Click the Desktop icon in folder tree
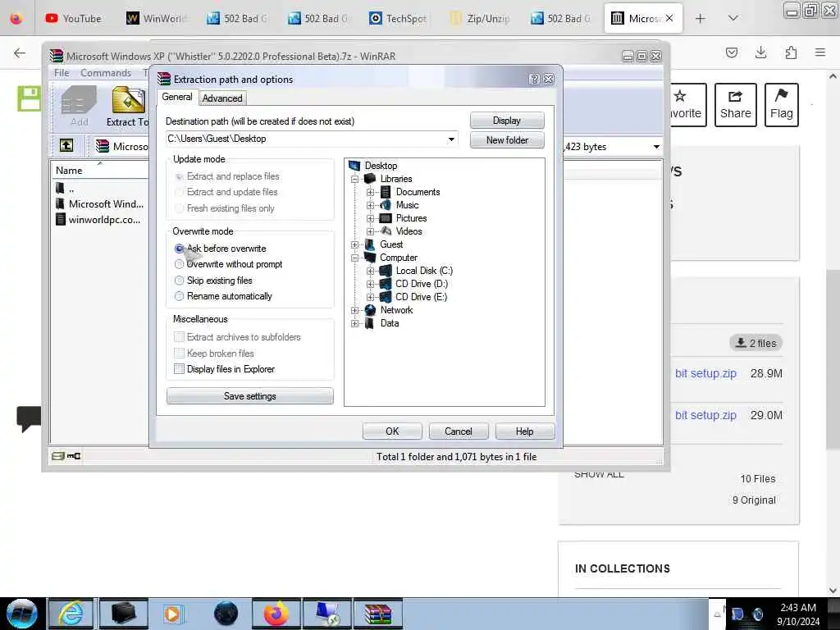This screenshot has height=630, width=840. 354,166
